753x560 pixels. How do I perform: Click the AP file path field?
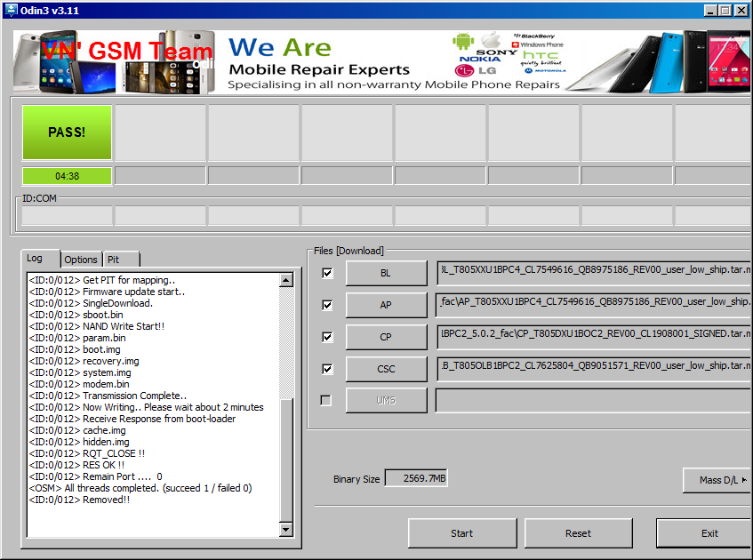(x=595, y=305)
